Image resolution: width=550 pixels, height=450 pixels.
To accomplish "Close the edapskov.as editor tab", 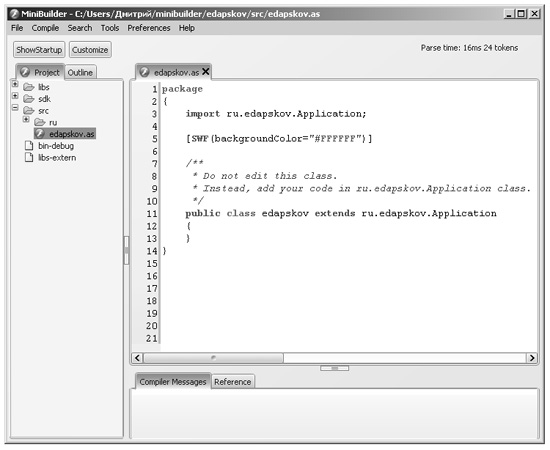I will pos(206,72).
